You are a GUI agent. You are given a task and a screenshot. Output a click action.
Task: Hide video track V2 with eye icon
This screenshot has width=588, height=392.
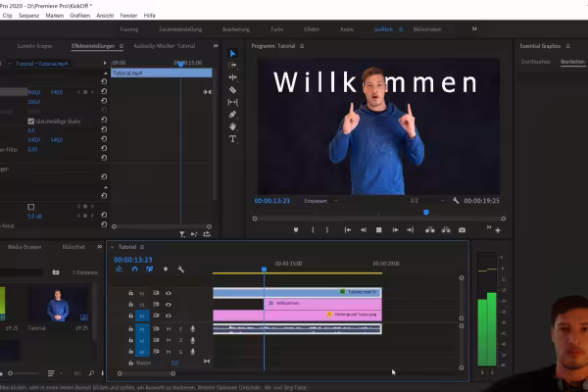[x=169, y=305]
